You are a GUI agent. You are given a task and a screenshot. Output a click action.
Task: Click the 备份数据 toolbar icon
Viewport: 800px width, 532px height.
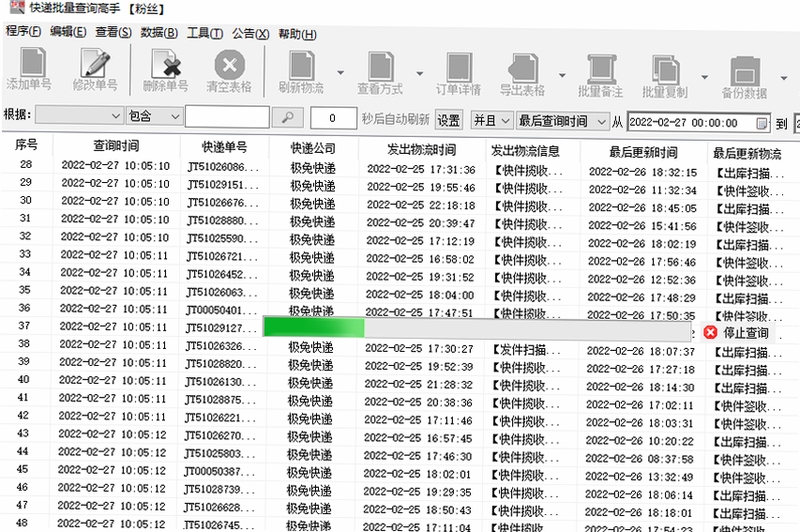(x=745, y=71)
